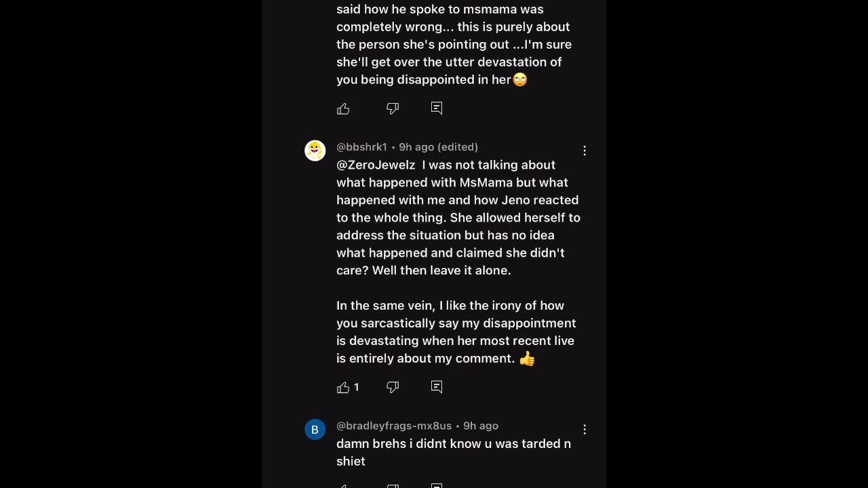Open the '9h ago' timestamp of bradleyfrags comment
This screenshot has height=488, width=868.
[x=481, y=426]
